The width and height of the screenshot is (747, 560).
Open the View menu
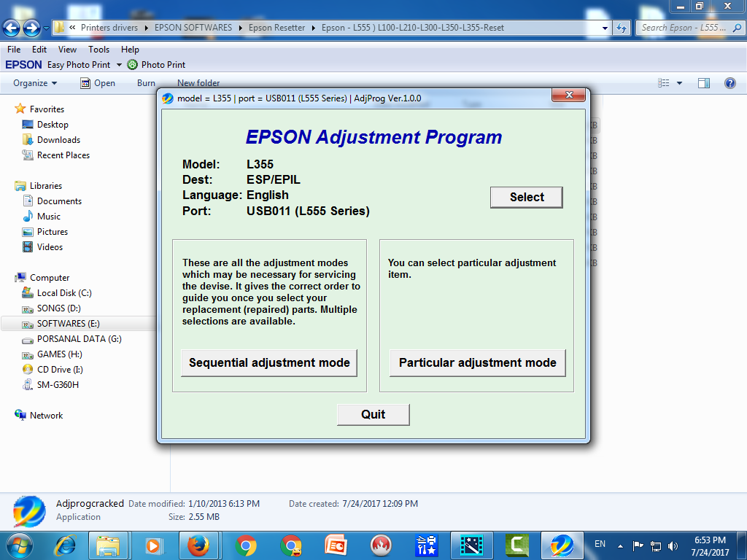(67, 50)
